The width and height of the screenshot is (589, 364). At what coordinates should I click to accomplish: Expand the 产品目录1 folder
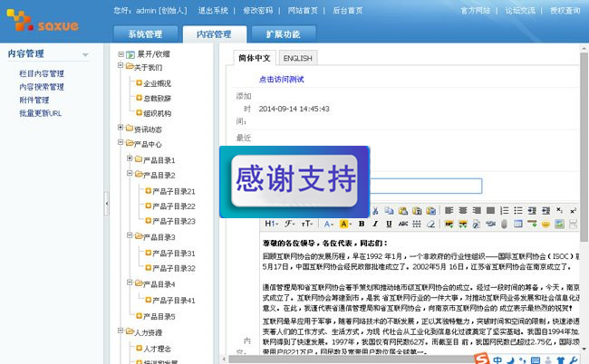click(130, 158)
